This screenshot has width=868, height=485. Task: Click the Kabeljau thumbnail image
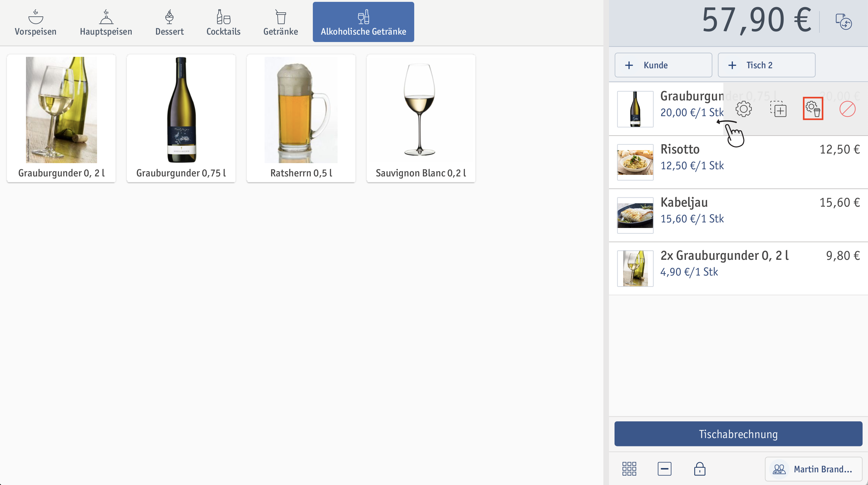(635, 216)
